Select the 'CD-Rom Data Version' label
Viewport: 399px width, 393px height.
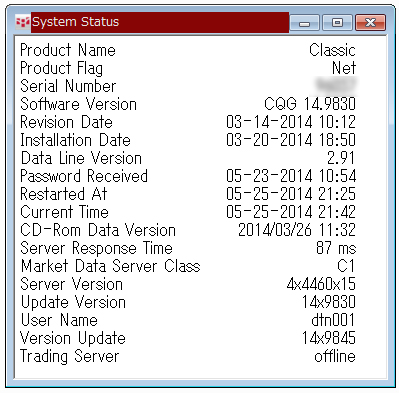tap(98, 230)
